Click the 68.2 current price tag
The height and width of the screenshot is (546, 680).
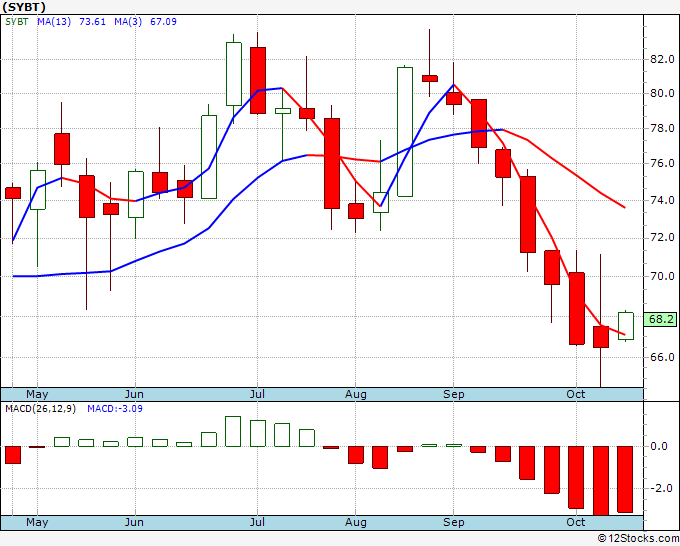click(x=660, y=320)
